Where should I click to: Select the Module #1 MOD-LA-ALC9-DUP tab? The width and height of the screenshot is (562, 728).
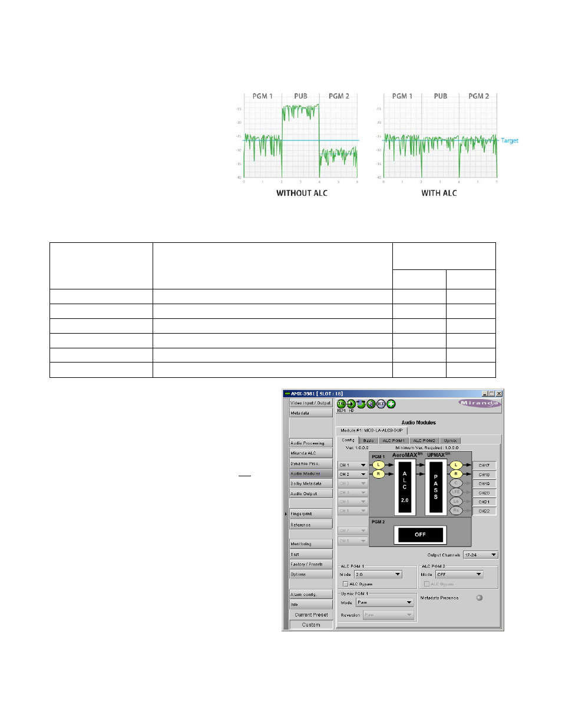coord(372,430)
